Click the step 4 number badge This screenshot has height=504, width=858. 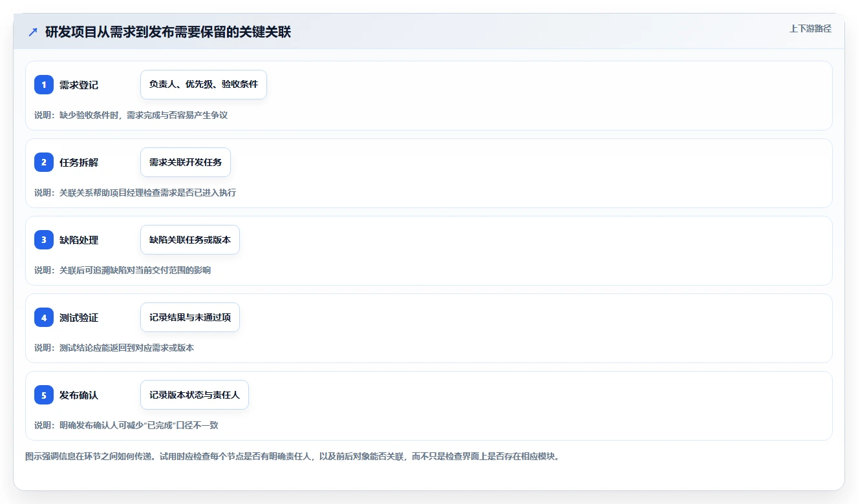(44, 317)
